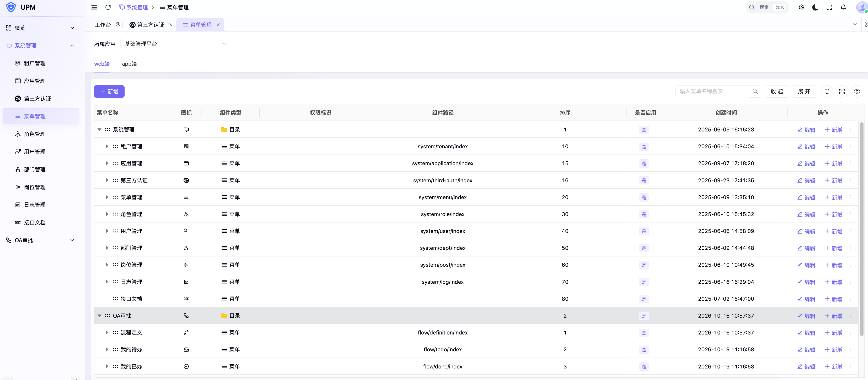Viewport: 868px width, 380px height.
Task: Click the 收起 button
Action: (x=777, y=91)
